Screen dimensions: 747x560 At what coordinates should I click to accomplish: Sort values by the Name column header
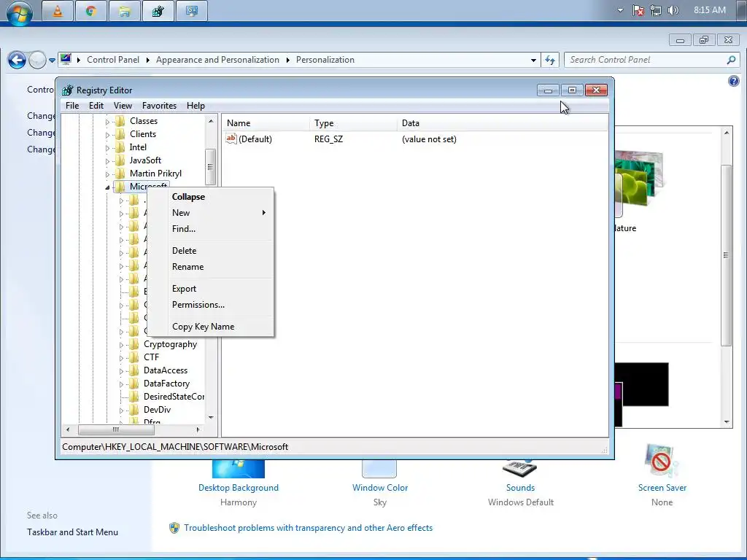click(266, 123)
